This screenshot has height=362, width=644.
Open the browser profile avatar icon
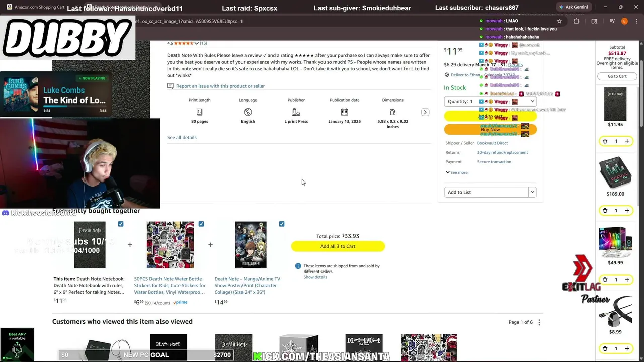tap(624, 21)
